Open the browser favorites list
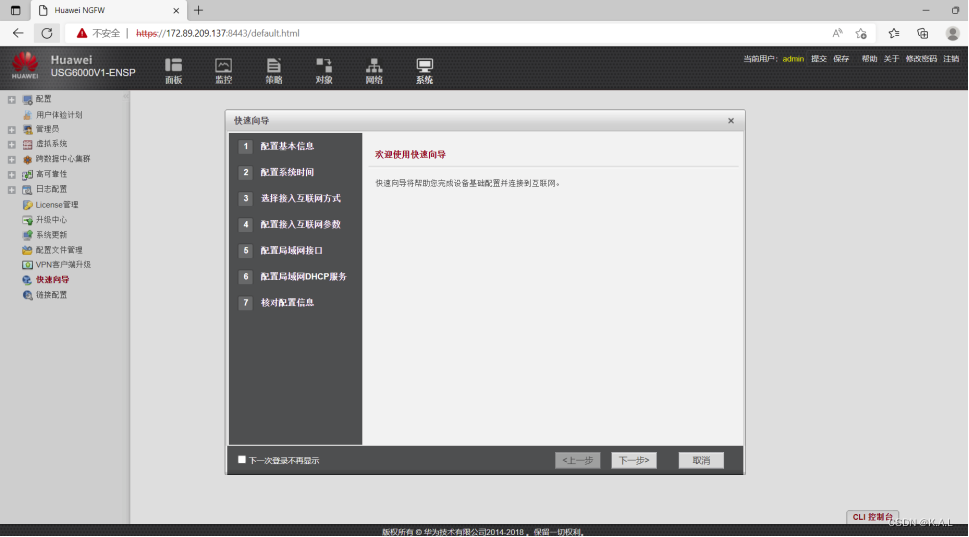The image size is (969, 537). click(894, 33)
